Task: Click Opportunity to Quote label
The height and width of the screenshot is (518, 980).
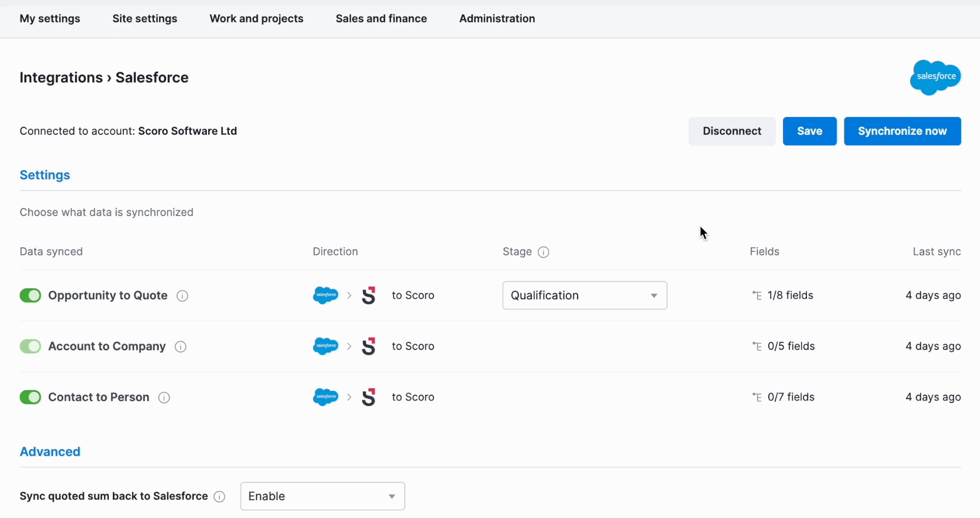Action: coord(108,295)
